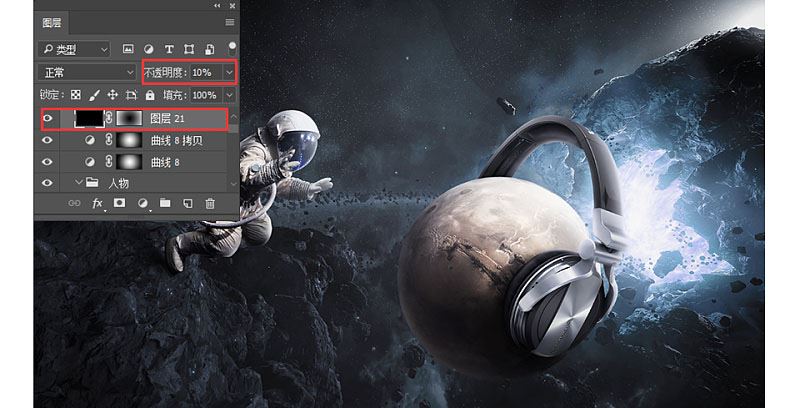Toggle visibility of 曲线 8 layer
Screen dimensions: 800x408
coord(47,162)
